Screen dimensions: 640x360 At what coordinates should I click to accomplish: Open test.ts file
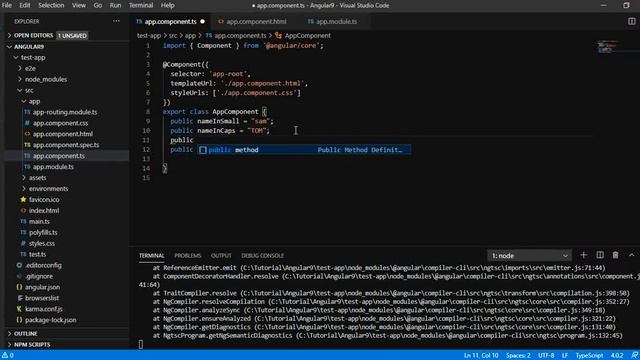coord(37,254)
